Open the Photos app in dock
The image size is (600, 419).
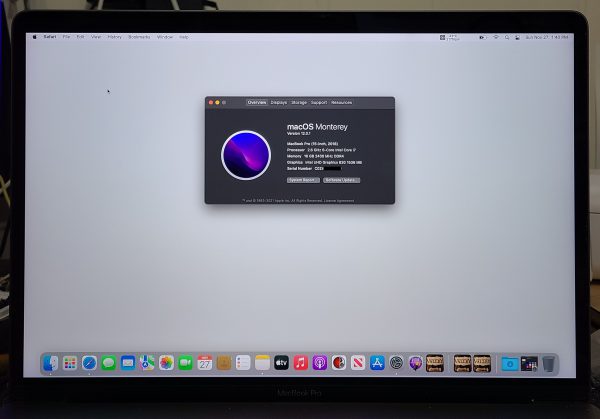(166, 363)
